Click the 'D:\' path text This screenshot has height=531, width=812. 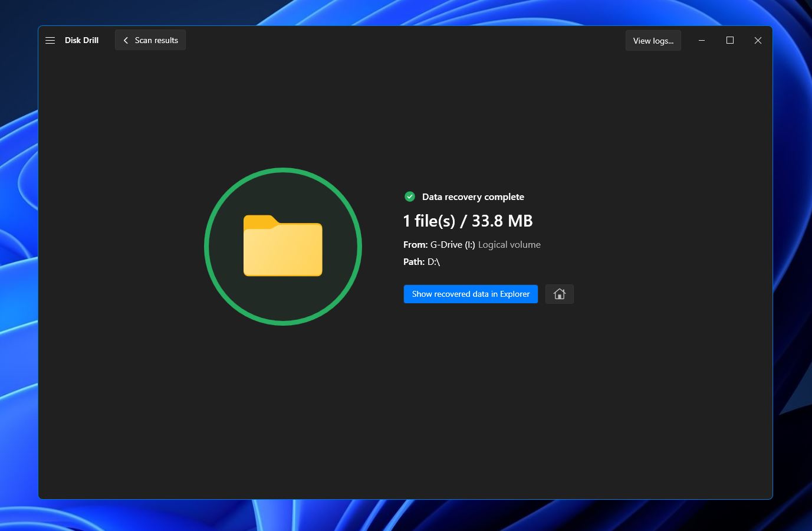pyautogui.click(x=433, y=261)
